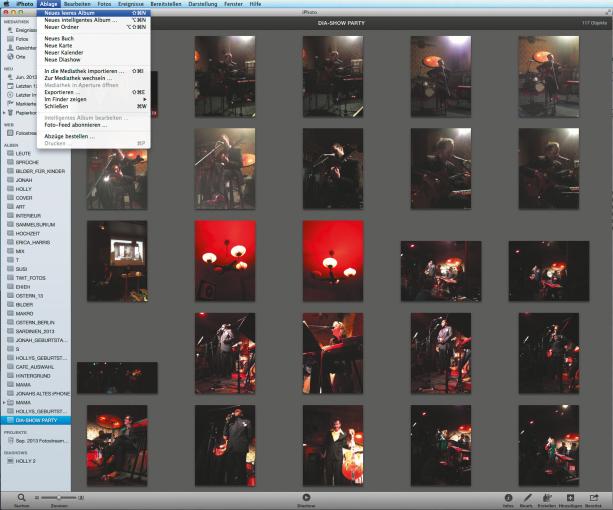Screen dimensions: 613x510
Task: Adjust the Zoomen slider handle
Action: tap(59, 497)
